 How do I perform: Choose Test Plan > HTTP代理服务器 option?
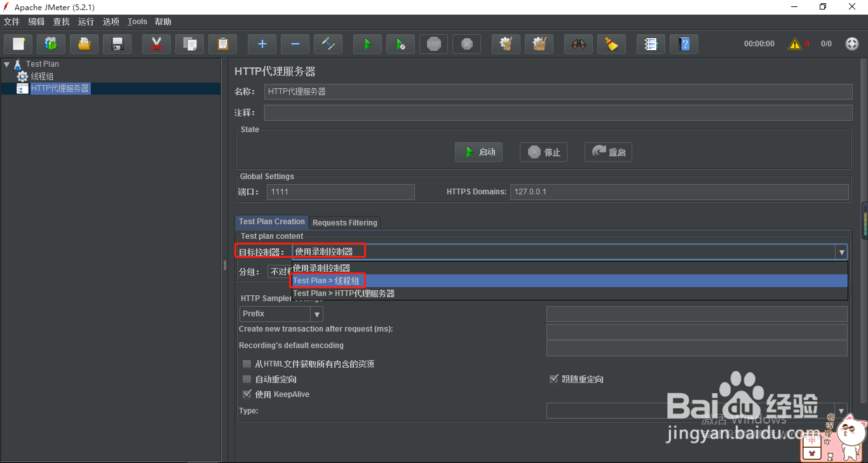click(569, 293)
